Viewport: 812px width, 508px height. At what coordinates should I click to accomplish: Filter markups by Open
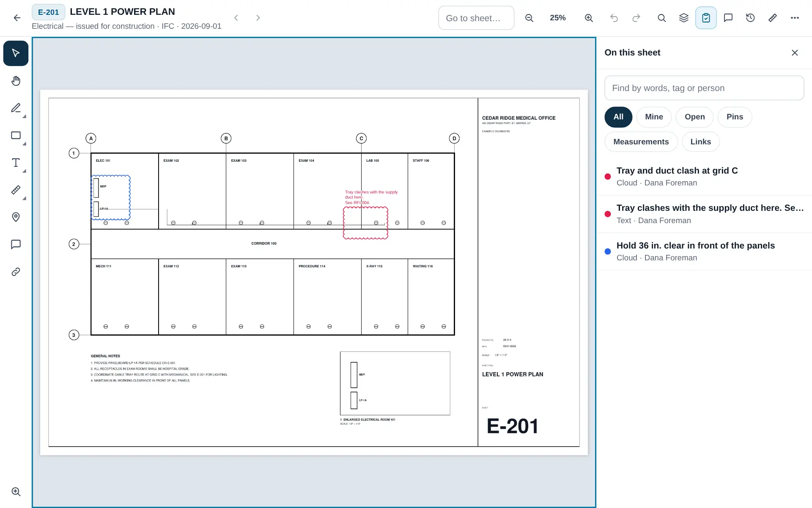[694, 117]
